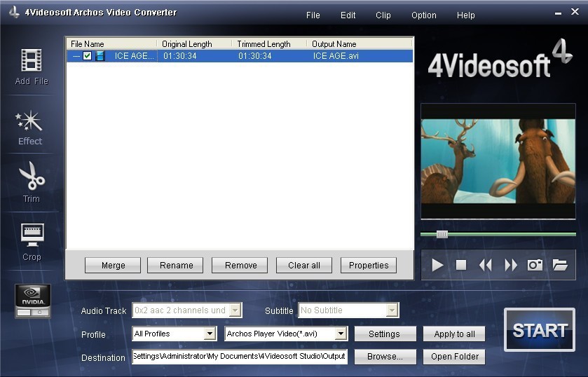Click the preview seek slider handle
The image size is (588, 377).
tap(442, 234)
